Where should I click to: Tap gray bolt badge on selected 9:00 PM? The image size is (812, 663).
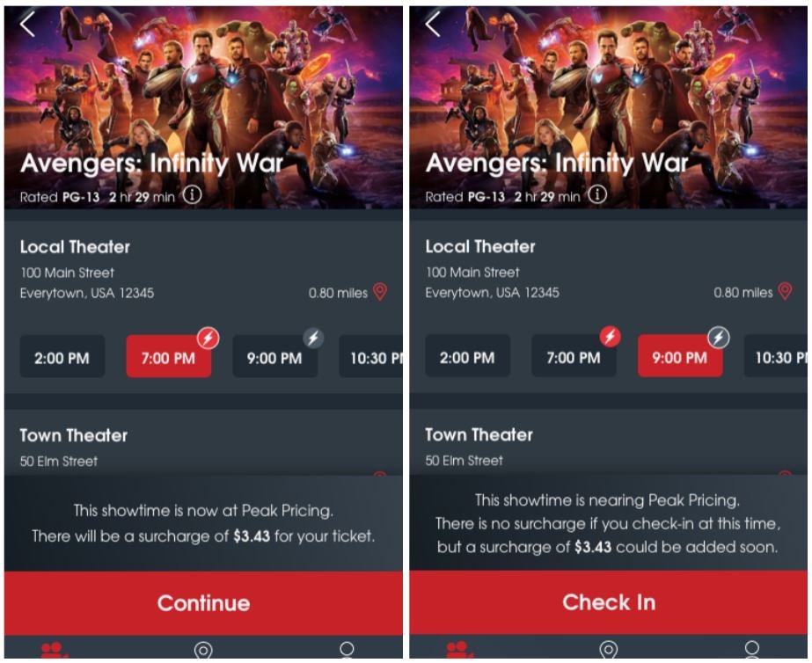coord(719,338)
